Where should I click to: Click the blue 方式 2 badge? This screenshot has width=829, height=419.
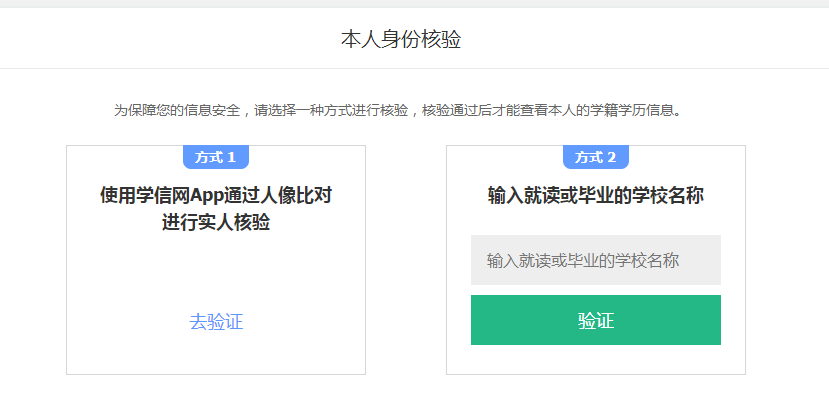tap(595, 157)
